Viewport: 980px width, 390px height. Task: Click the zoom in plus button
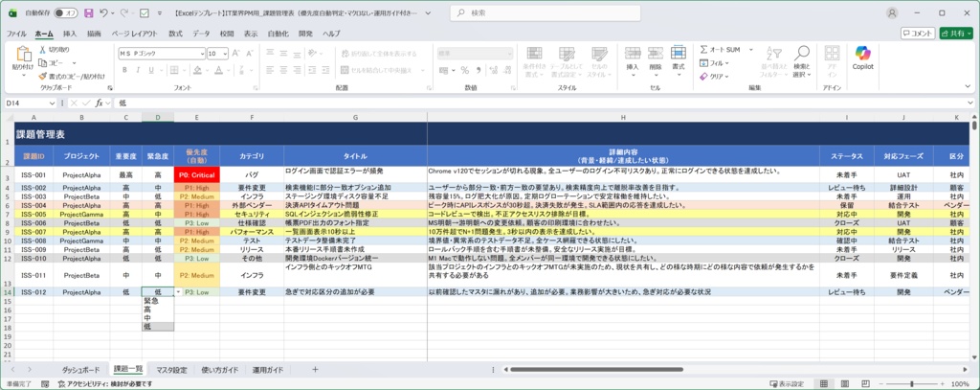point(944,383)
